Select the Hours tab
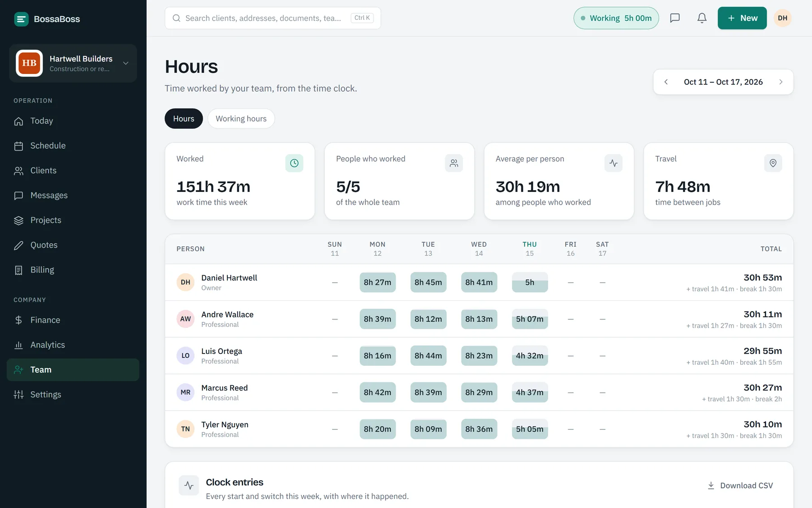The image size is (812, 508). point(184,119)
